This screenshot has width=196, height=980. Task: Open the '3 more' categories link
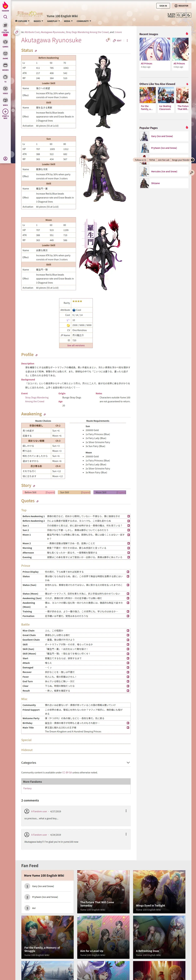(x=118, y=32)
